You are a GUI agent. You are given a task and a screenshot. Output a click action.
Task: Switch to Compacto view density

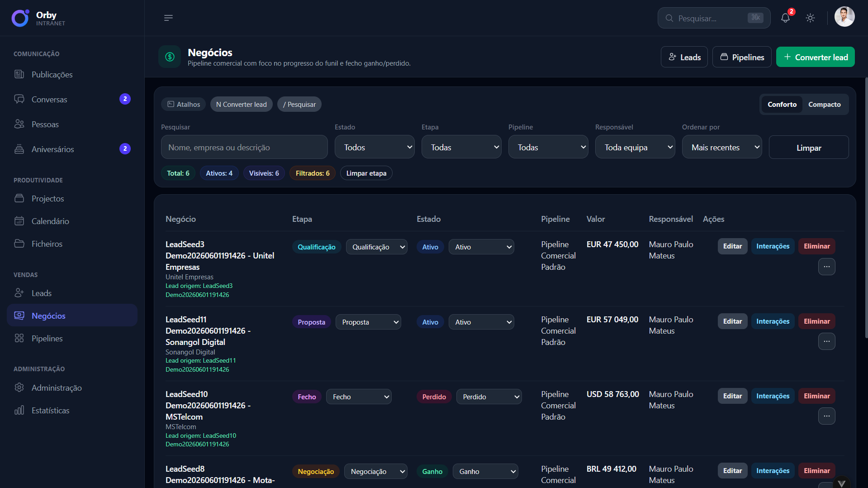point(824,105)
